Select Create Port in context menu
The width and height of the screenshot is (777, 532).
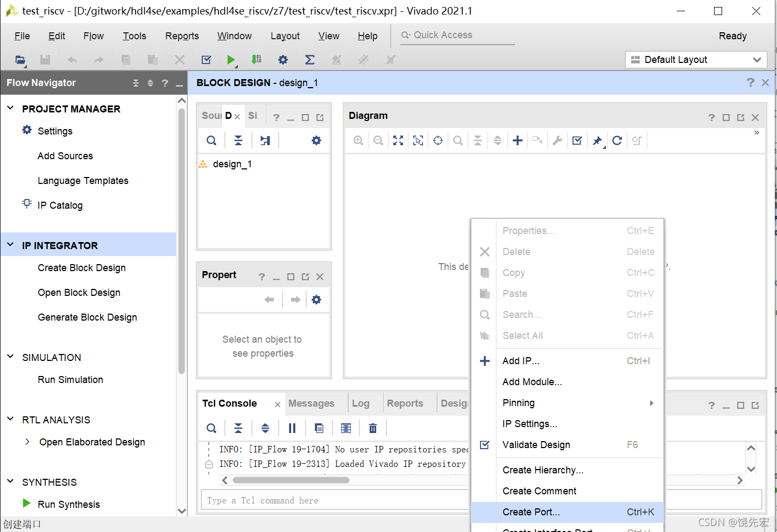(x=567, y=512)
